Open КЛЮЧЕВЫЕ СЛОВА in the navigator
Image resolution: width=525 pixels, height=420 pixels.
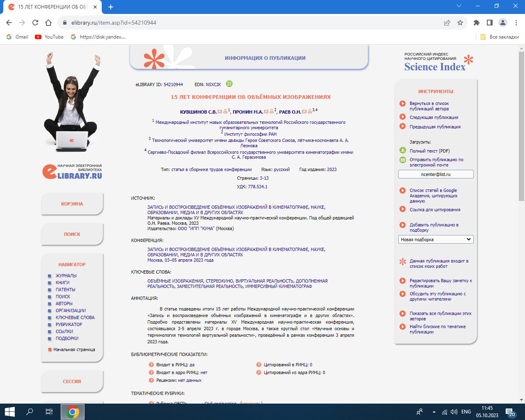coord(75,317)
